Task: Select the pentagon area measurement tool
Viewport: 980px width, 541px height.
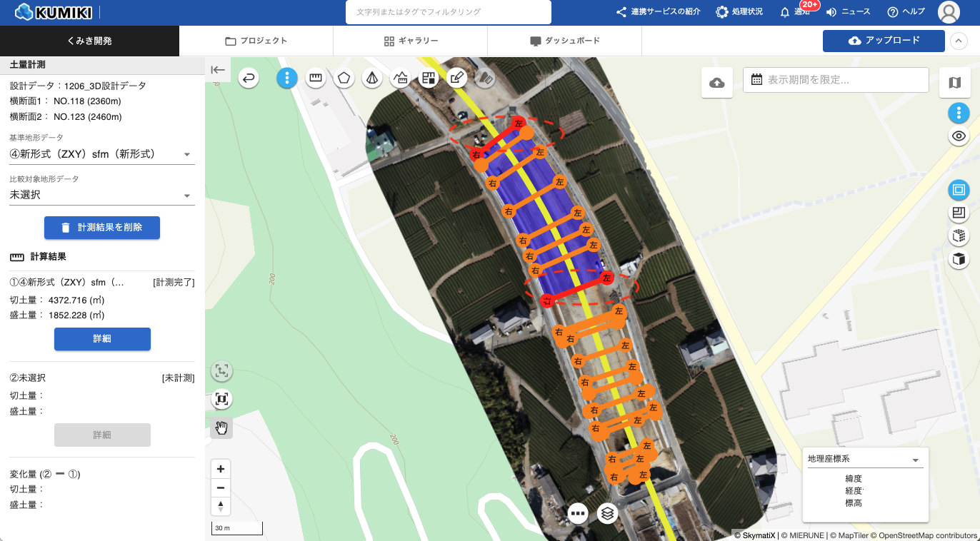Action: tap(344, 78)
